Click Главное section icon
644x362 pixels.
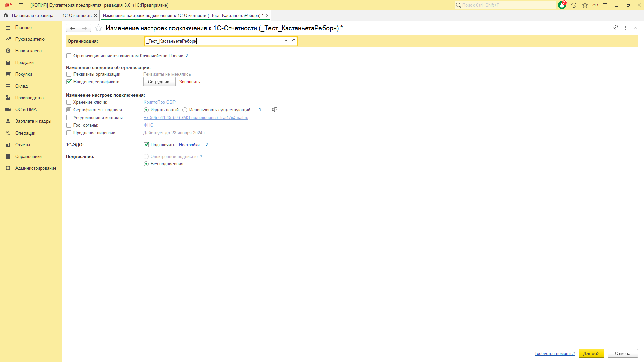(8, 27)
